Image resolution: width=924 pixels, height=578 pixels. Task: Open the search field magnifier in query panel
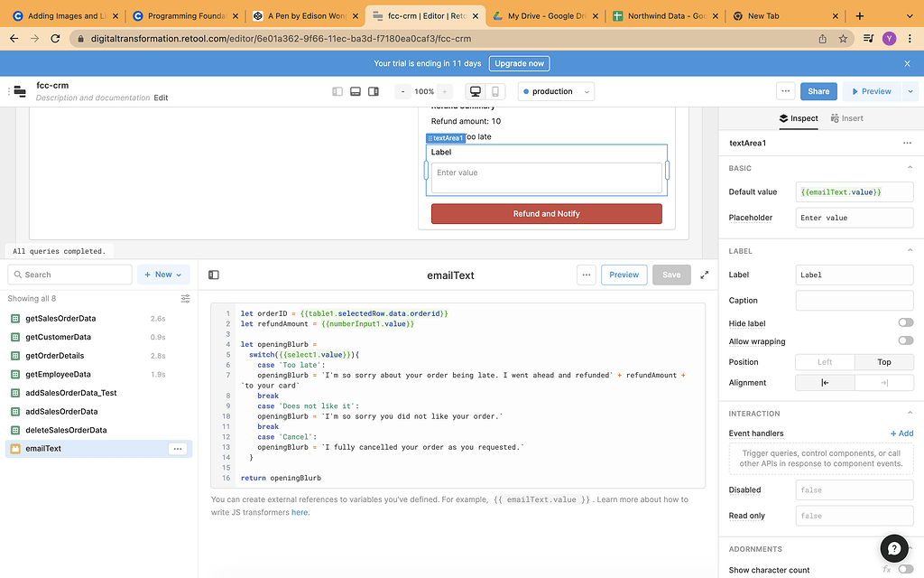click(x=18, y=274)
